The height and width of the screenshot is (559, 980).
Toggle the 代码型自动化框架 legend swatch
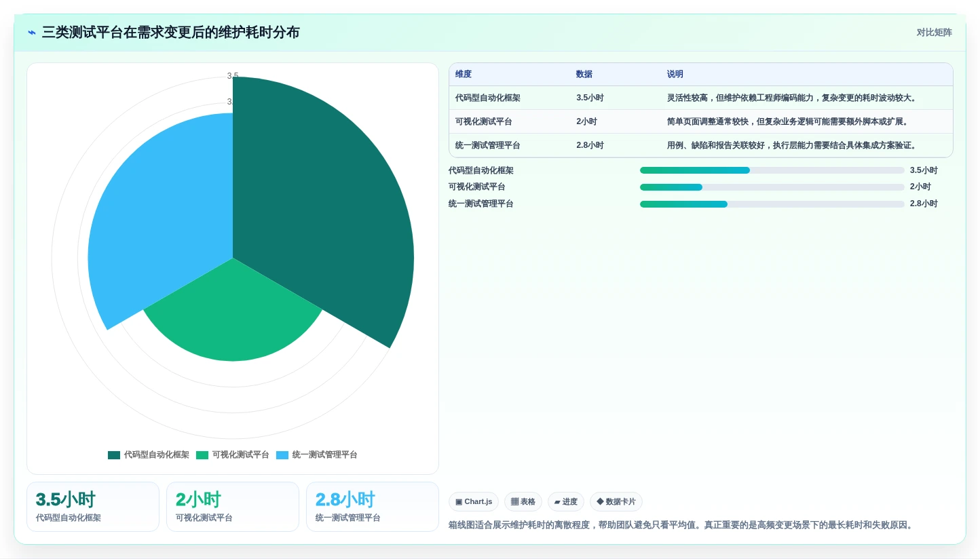click(114, 455)
